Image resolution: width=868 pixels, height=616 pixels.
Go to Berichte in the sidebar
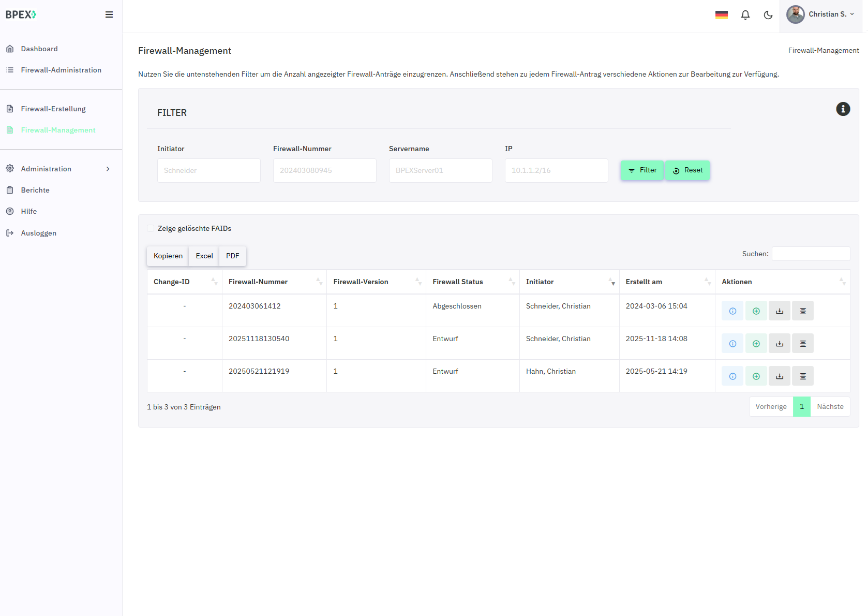point(35,190)
